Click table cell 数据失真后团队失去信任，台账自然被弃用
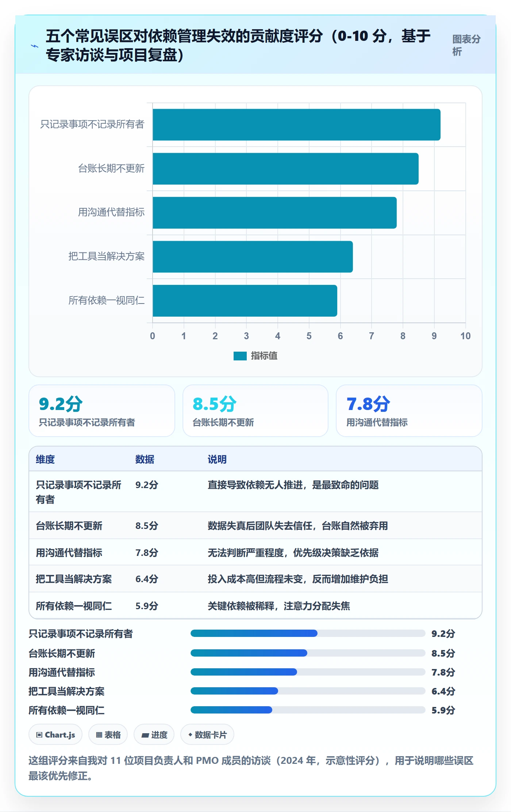511x812 pixels. (x=298, y=526)
